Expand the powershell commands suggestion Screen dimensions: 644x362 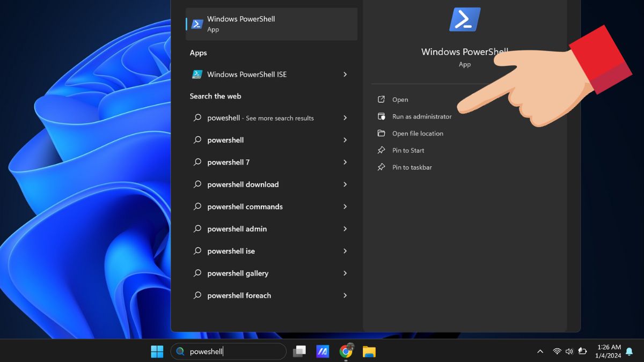tap(245, 206)
